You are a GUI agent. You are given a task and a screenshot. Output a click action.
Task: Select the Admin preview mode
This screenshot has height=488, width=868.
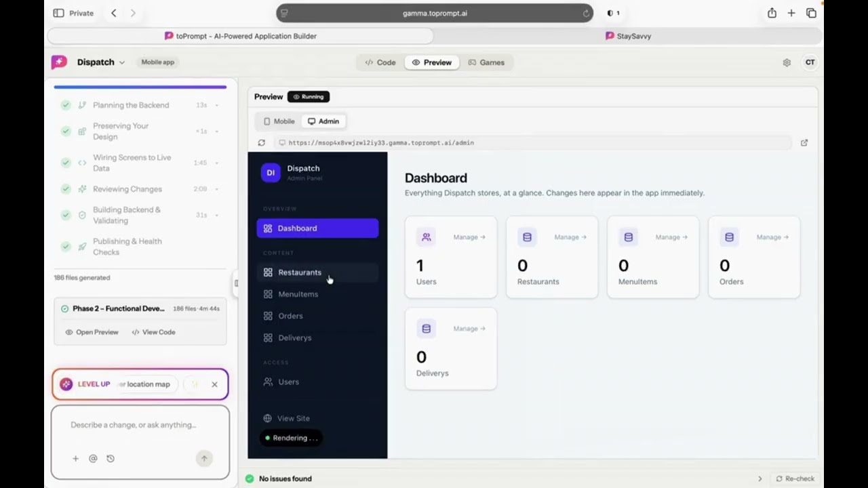323,121
